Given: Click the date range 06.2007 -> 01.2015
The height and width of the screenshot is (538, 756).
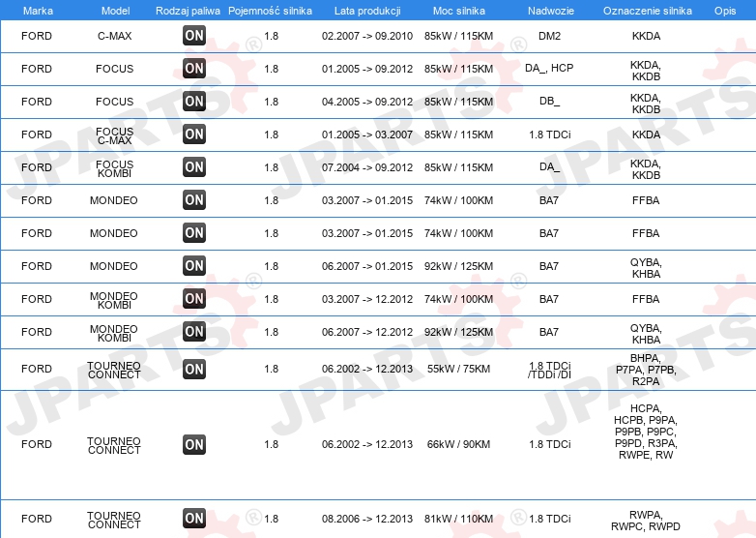Looking at the screenshot, I should (367, 266).
